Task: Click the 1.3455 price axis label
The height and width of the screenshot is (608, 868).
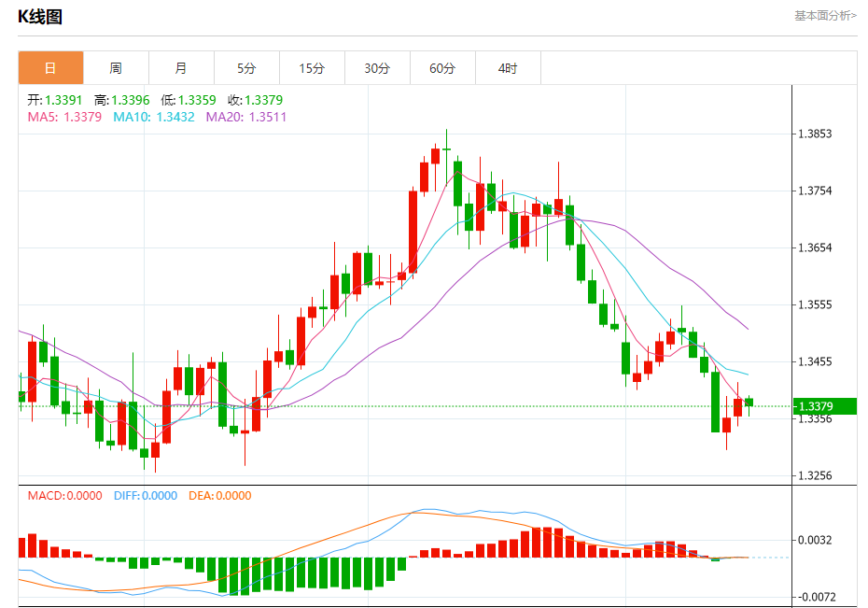Action: click(x=815, y=361)
